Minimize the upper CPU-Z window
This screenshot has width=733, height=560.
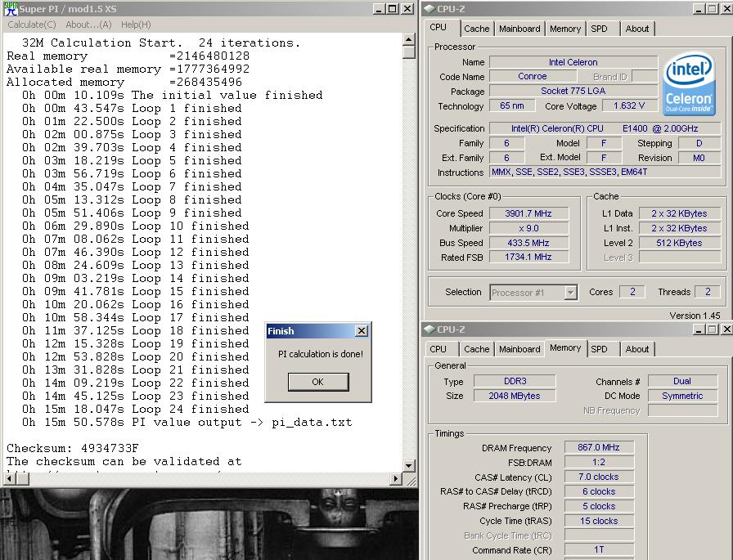(x=699, y=8)
